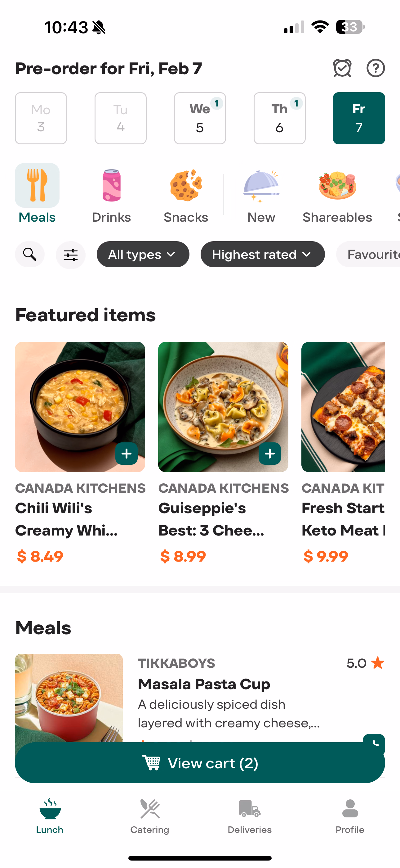Select Thursday 6 as the pre-order day
This screenshot has height=868, width=400.
point(279,118)
